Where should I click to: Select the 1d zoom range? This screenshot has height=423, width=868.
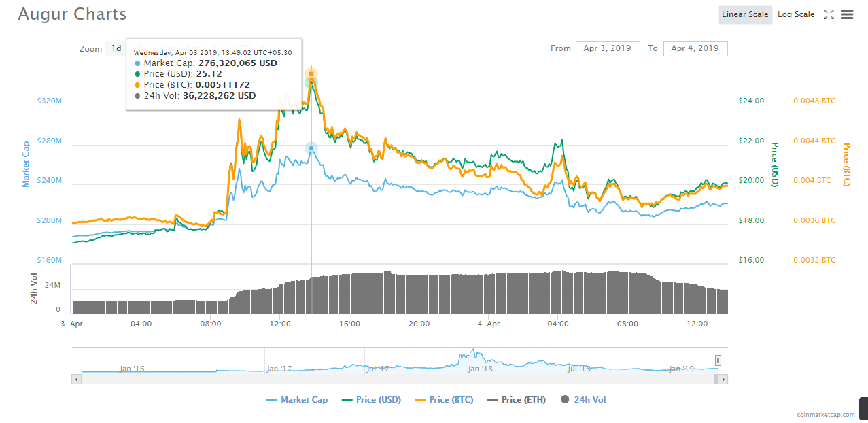coord(116,48)
